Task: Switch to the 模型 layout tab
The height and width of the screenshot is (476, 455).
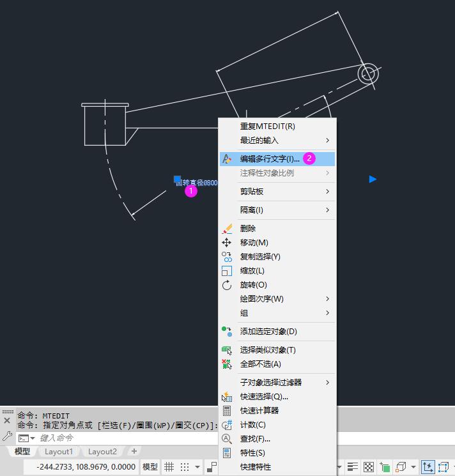Action: pyautogui.click(x=22, y=452)
